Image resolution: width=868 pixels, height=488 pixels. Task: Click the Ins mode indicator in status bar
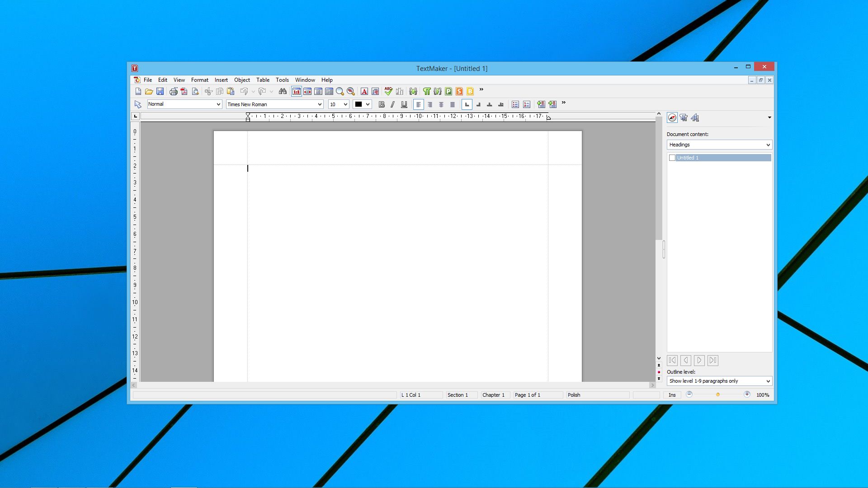672,395
